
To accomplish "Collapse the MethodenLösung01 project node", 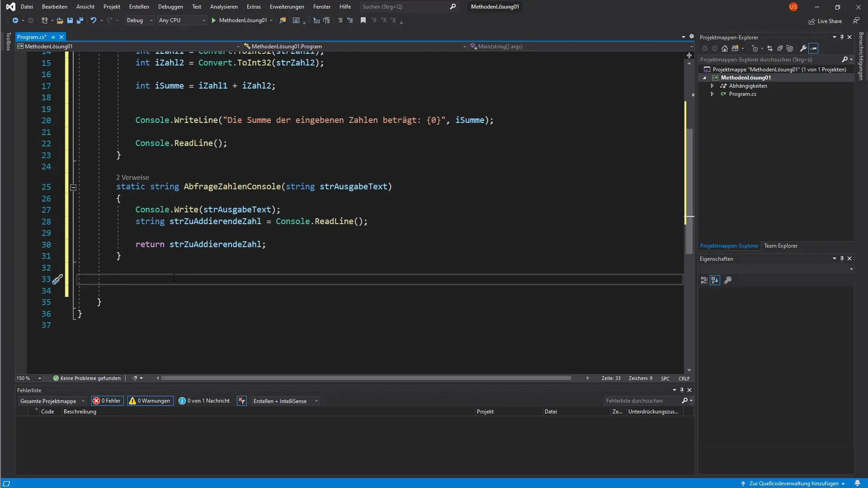I will (x=704, y=78).
